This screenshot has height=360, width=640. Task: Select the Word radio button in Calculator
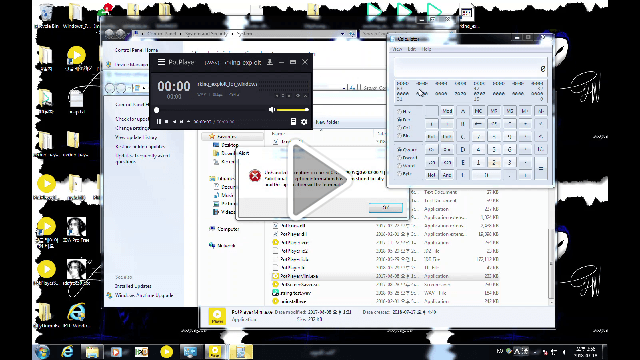tap(406, 166)
